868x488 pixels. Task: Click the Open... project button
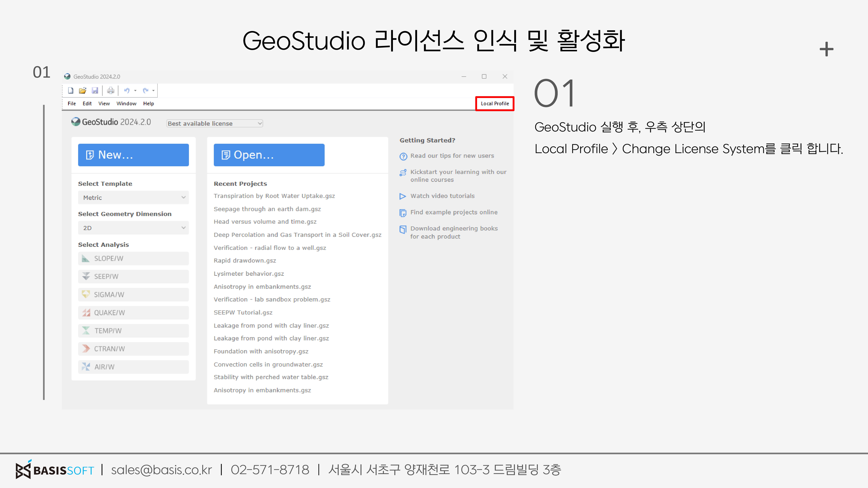269,155
